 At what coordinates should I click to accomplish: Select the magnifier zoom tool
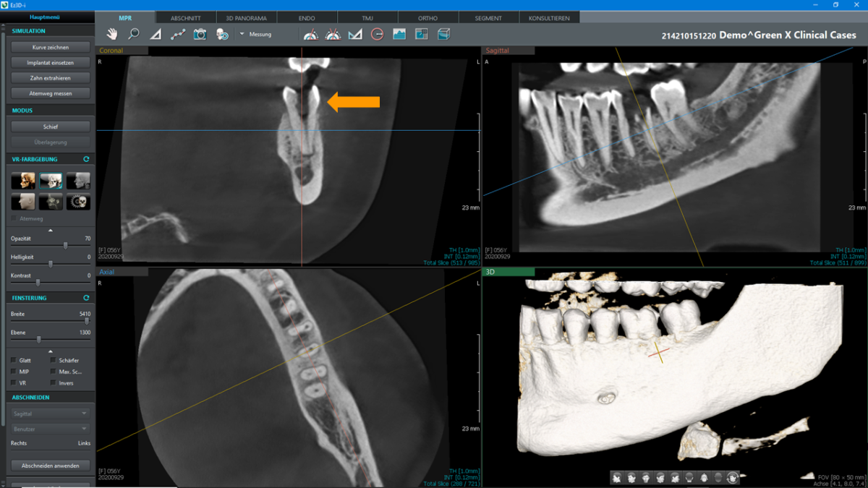[134, 34]
